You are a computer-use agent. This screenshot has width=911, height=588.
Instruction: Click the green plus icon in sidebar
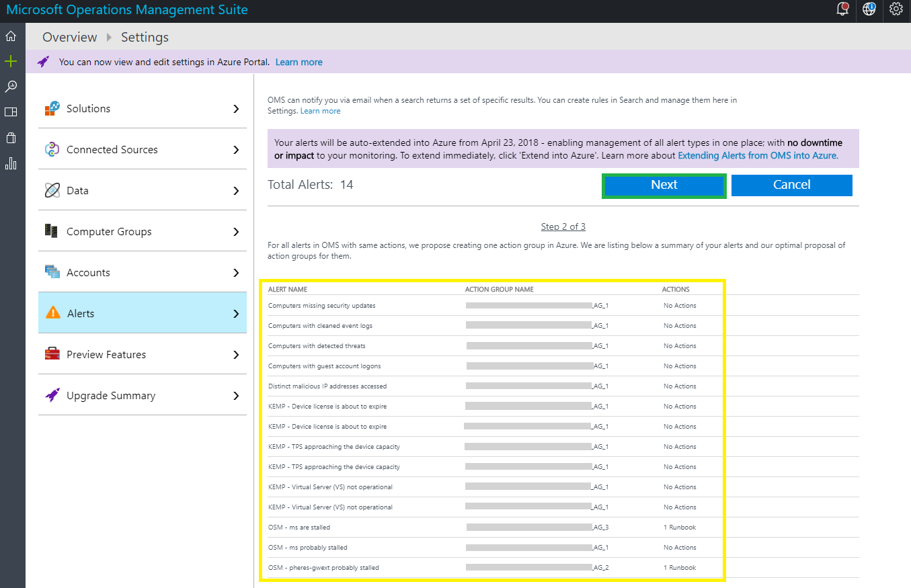[11, 62]
